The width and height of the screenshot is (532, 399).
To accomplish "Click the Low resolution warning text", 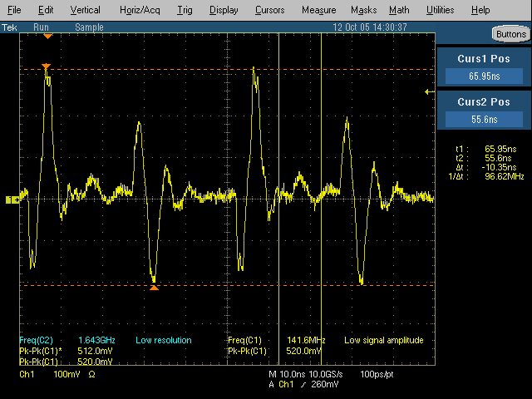I will pyautogui.click(x=164, y=340).
